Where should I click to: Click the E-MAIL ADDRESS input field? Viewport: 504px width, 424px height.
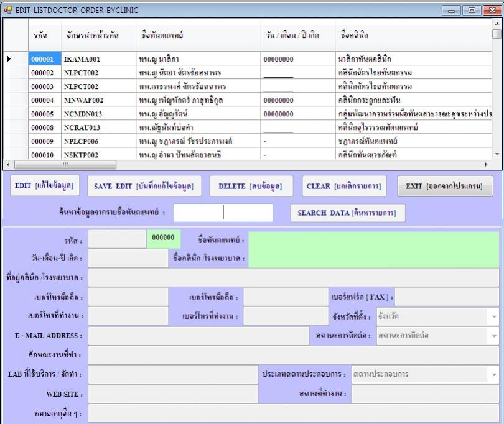tap(198, 336)
